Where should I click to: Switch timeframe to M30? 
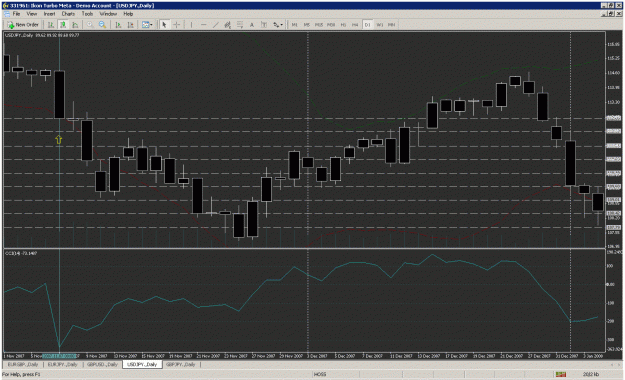pos(331,25)
